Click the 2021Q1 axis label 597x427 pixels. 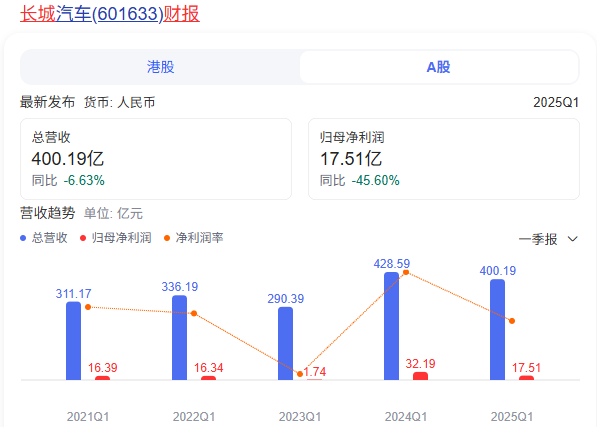tap(88, 417)
